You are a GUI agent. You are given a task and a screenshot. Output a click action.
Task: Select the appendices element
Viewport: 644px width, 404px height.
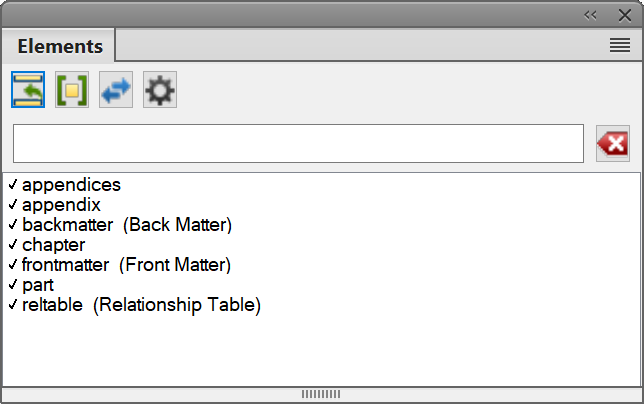(x=71, y=185)
